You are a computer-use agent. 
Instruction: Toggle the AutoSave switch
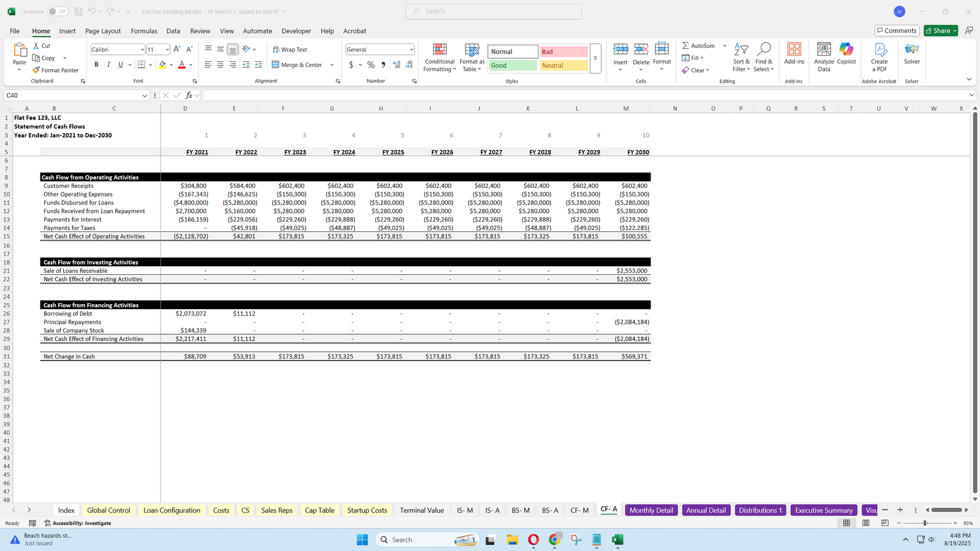coord(58,12)
